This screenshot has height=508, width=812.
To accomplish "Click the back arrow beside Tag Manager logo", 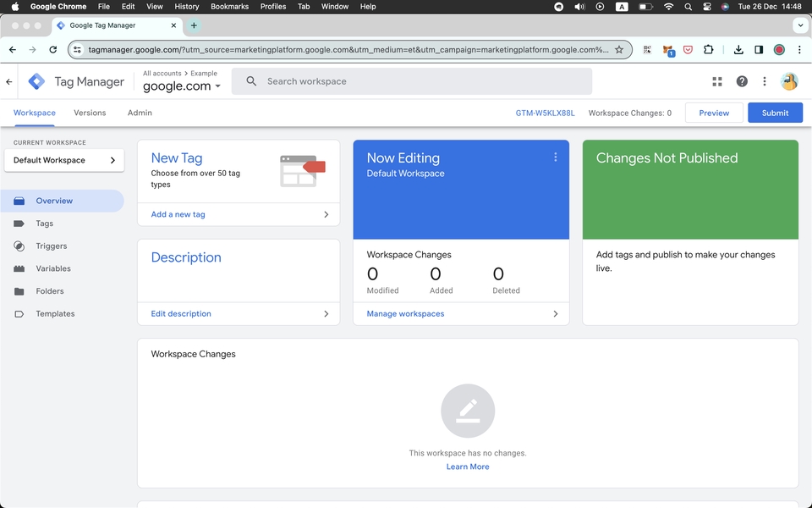I will click(x=9, y=81).
